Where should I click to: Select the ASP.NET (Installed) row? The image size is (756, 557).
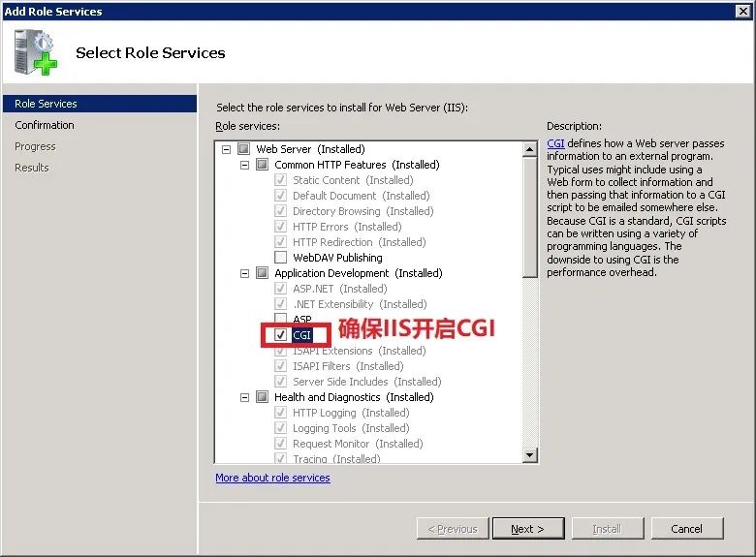pos(340,289)
